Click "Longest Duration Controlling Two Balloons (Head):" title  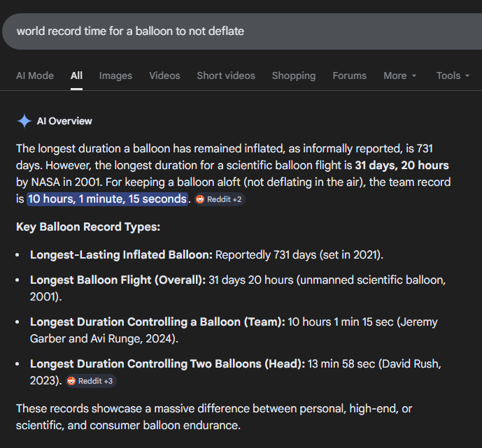click(x=167, y=364)
